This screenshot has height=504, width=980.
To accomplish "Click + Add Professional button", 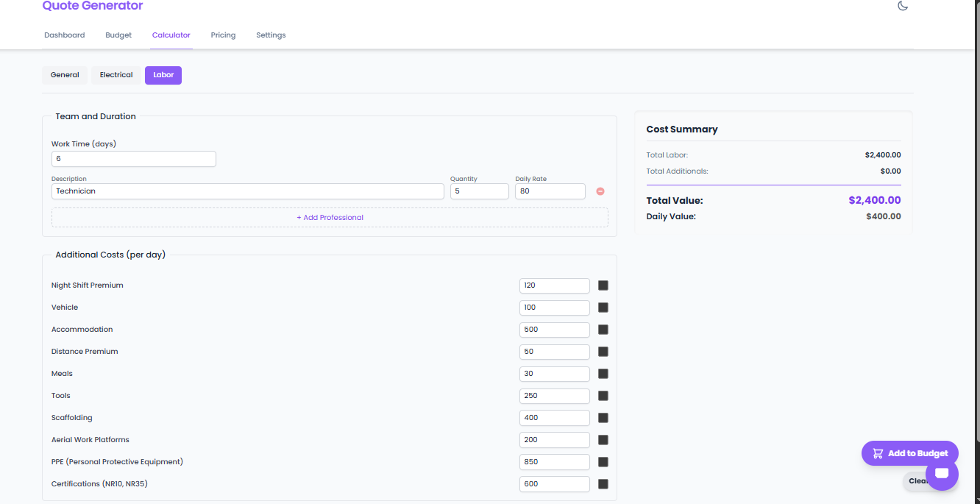I will 330,218.
